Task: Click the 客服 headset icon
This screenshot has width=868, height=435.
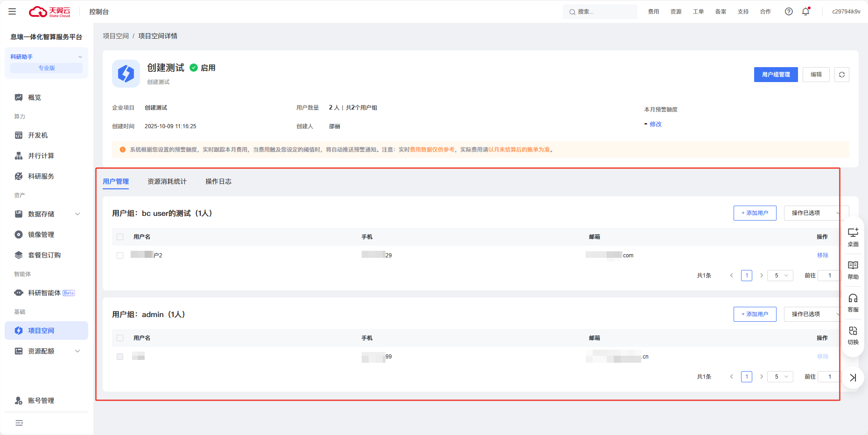Action: click(853, 302)
